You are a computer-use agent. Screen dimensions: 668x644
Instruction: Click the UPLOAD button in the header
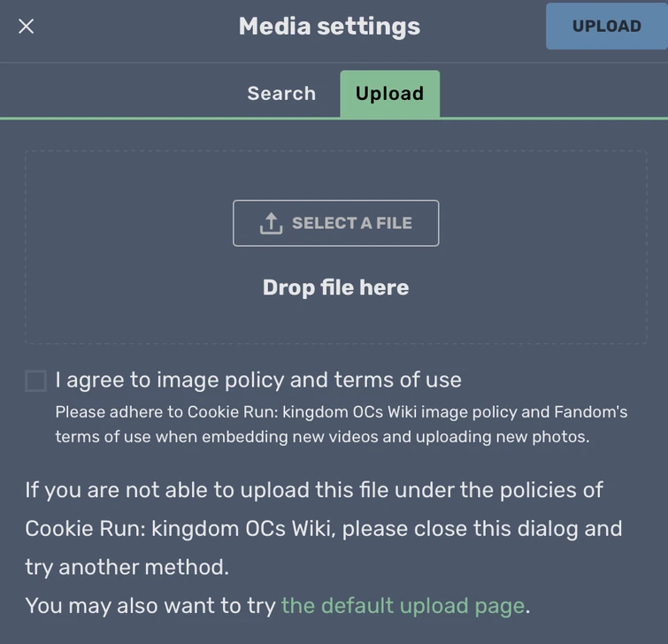click(606, 27)
